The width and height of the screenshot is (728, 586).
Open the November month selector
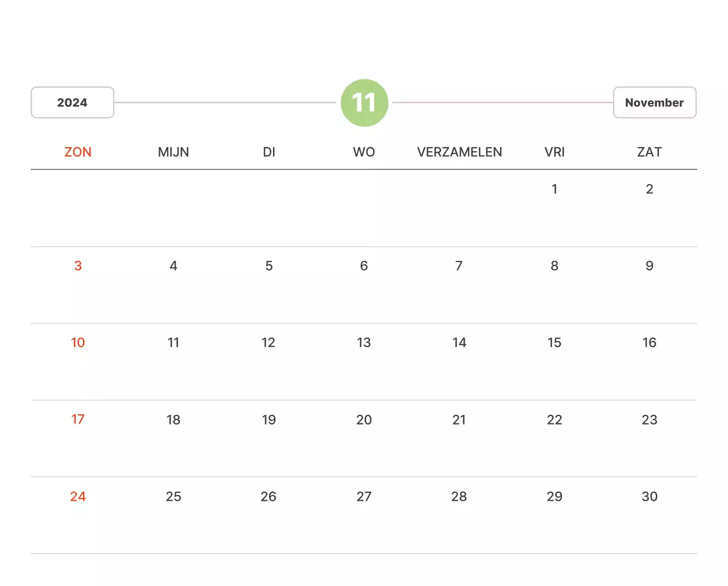654,102
